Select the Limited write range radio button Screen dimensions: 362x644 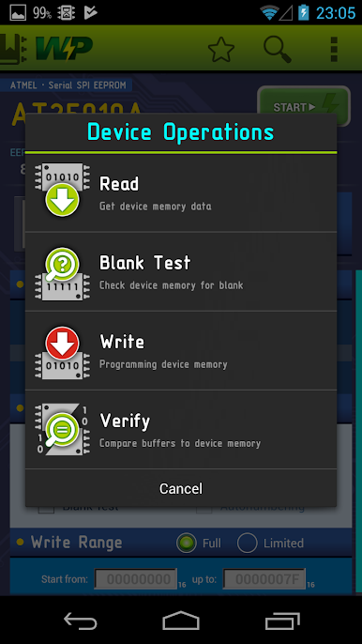coord(247,543)
